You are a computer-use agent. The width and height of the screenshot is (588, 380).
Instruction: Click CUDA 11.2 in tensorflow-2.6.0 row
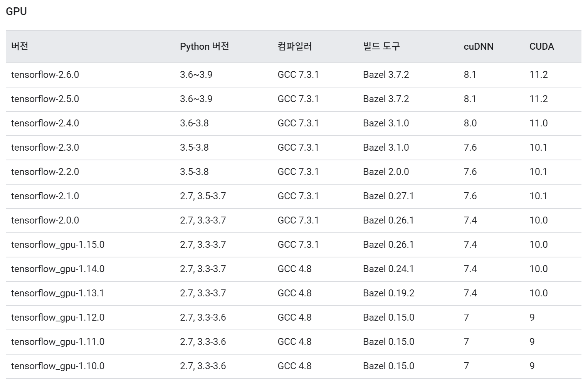(x=539, y=75)
